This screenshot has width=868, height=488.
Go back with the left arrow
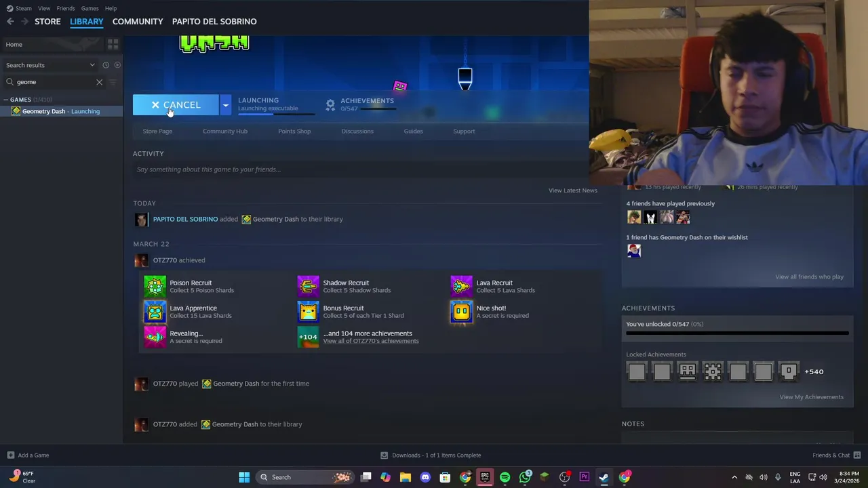(x=10, y=22)
